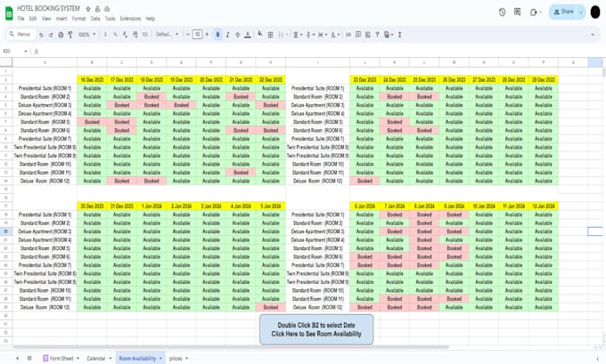606x364 pixels.
Task: Open the text color picker
Action: tap(248, 35)
